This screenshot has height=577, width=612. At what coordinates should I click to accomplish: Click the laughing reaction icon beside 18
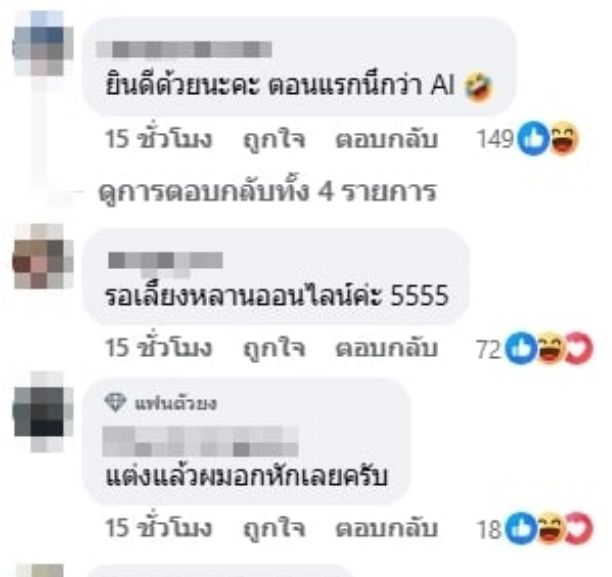551,529
